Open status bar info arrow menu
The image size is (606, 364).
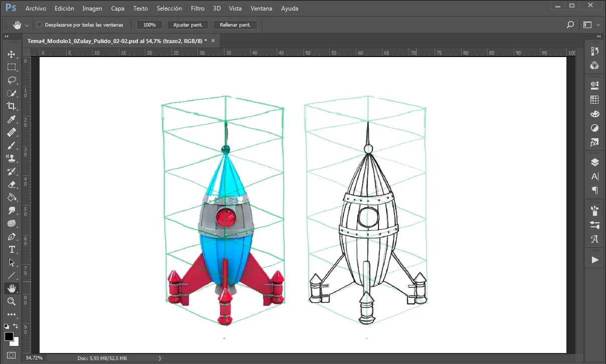(x=160, y=358)
